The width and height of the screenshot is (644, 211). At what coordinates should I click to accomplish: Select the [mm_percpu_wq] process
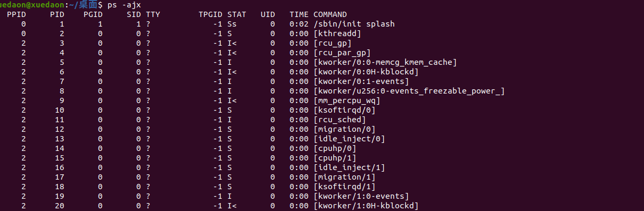click(347, 100)
